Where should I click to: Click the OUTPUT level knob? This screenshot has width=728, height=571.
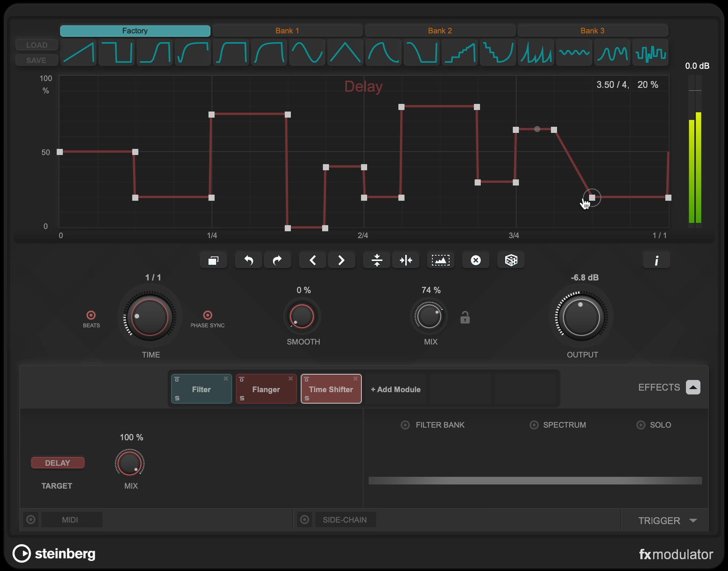(x=581, y=317)
